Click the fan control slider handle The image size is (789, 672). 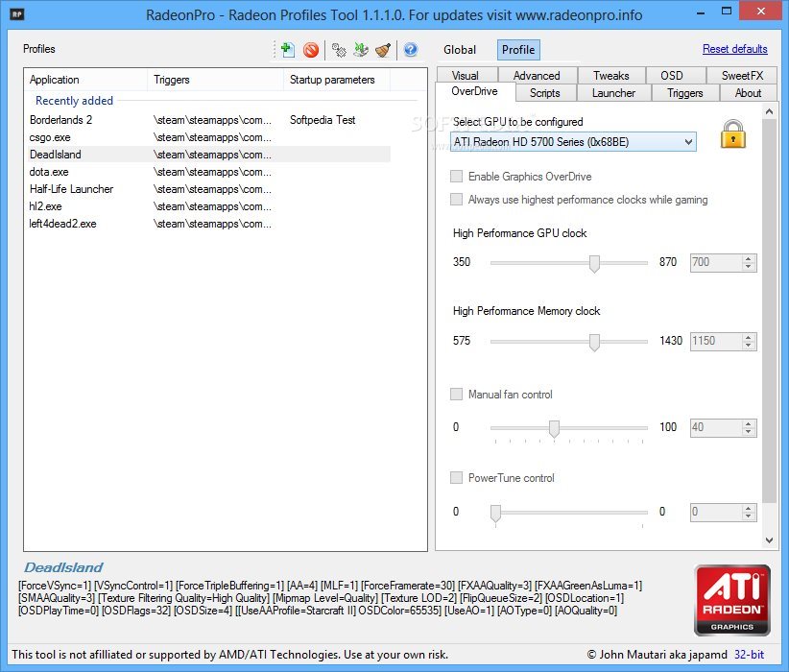point(554,429)
